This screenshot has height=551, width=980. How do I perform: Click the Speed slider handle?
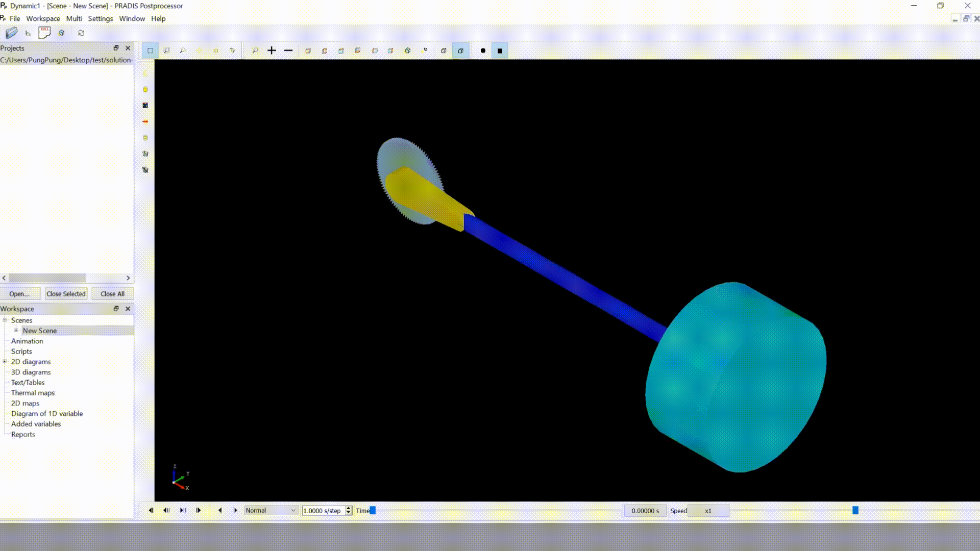pyautogui.click(x=855, y=511)
